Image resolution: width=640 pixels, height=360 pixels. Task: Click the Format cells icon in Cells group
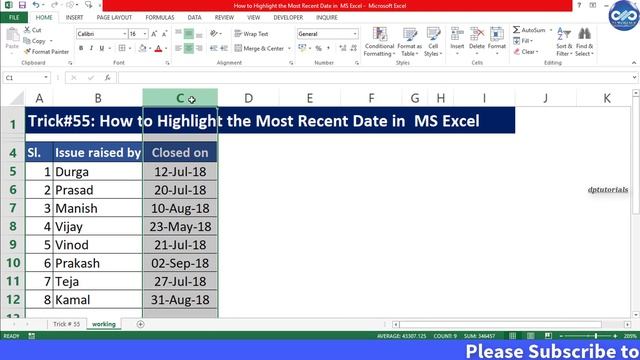pyautogui.click(x=497, y=33)
